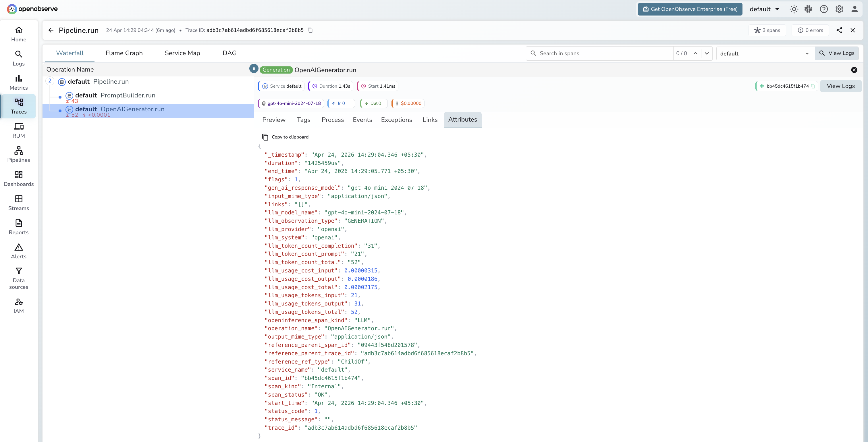The width and height of the screenshot is (868, 442).
Task: Open the Exceptions tab of the span
Action: point(396,120)
